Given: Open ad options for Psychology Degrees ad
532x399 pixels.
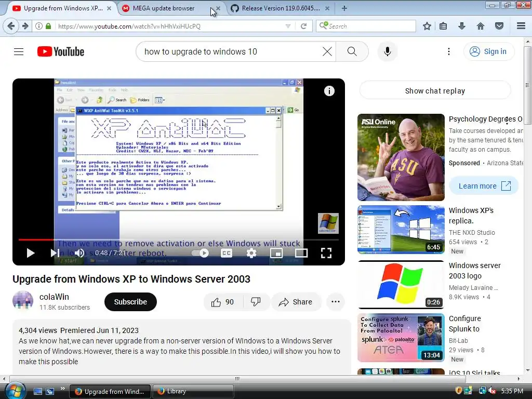Looking at the screenshot, I should point(507,119).
